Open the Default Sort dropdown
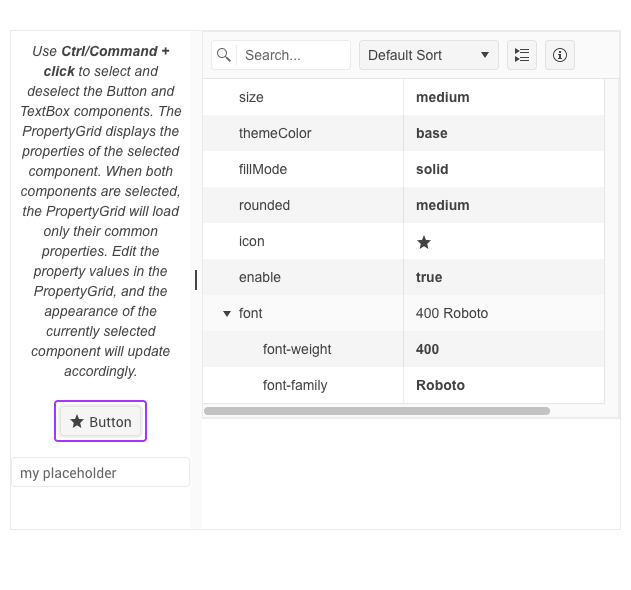Image resolution: width=631 pixels, height=590 pixels. (x=428, y=55)
